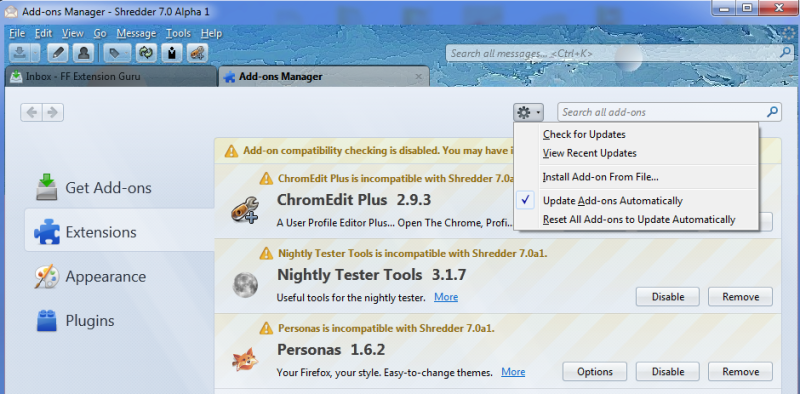Open the View menu
800x394 pixels.
73,34
